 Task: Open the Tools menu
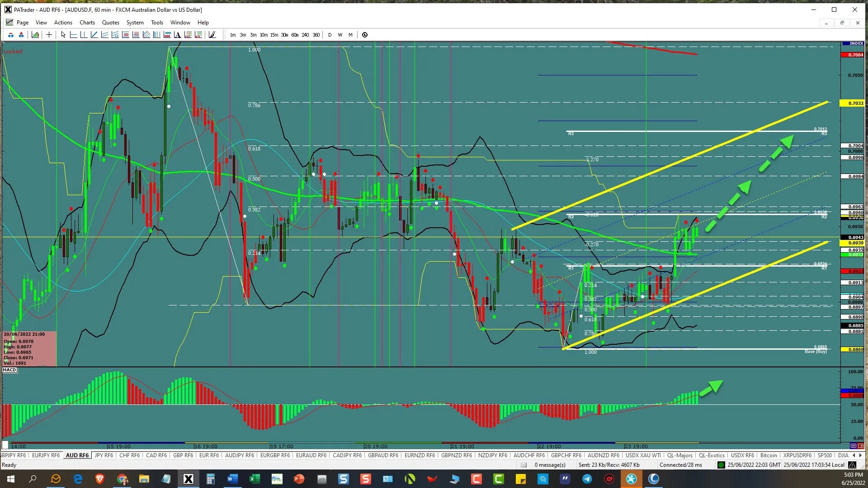[x=157, y=23]
